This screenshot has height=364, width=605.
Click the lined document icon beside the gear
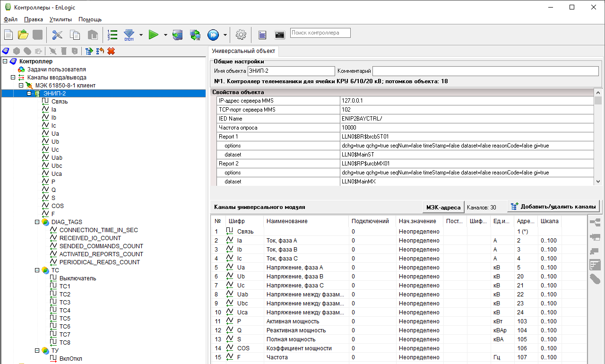pos(262,35)
